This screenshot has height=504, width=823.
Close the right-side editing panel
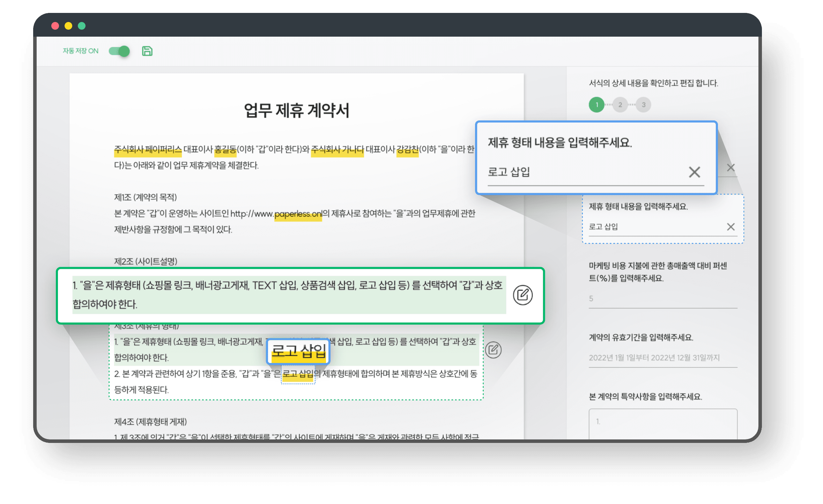[731, 168]
